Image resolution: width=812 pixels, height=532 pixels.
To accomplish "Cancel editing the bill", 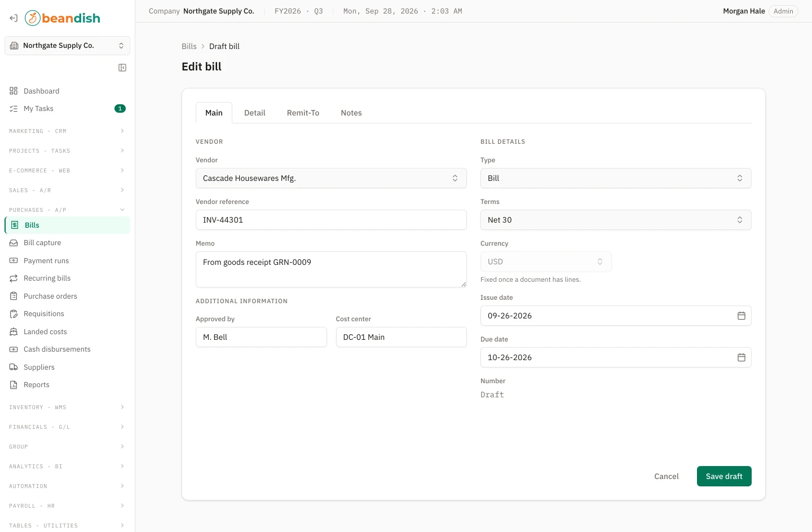I will 667,476.
